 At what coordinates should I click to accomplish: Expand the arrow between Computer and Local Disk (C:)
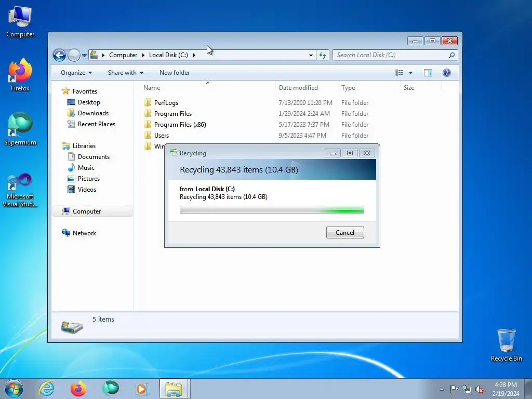pyautogui.click(x=143, y=55)
